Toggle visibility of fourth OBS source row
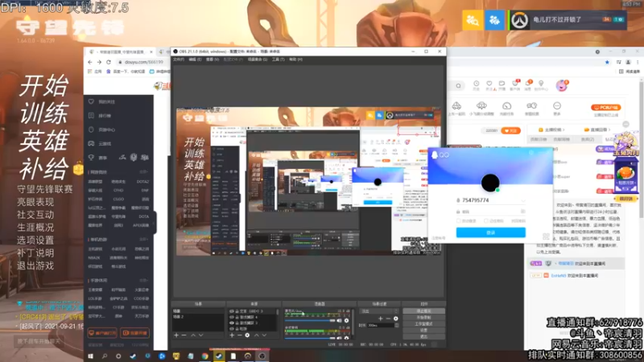644x362 pixels. click(232, 329)
